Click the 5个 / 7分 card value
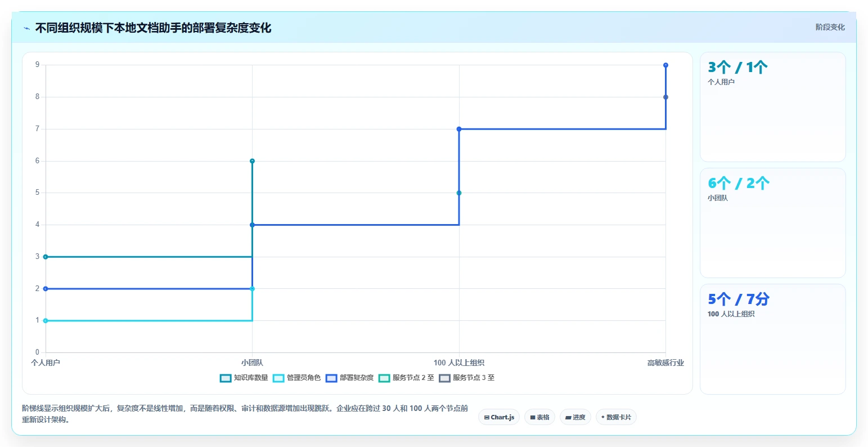The width and height of the screenshot is (868, 447). (739, 300)
